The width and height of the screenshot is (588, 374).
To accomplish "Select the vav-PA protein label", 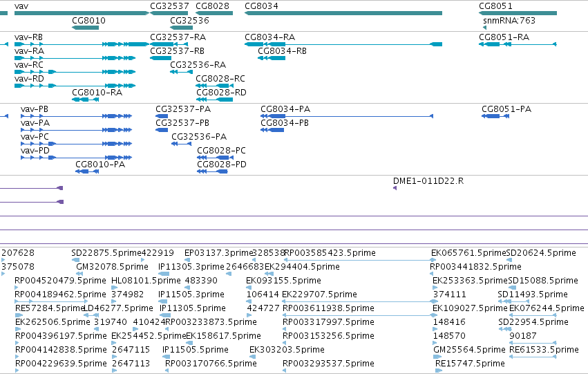I will [35, 123].
